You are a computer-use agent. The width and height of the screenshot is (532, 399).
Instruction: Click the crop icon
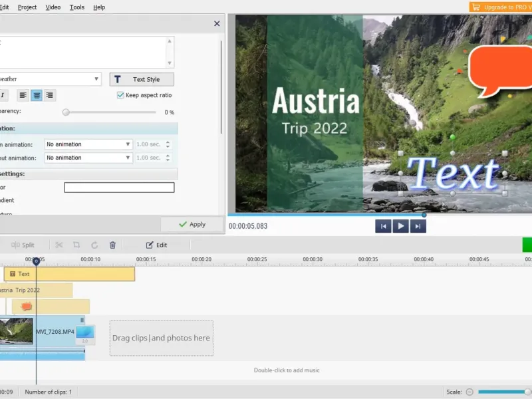(x=76, y=245)
